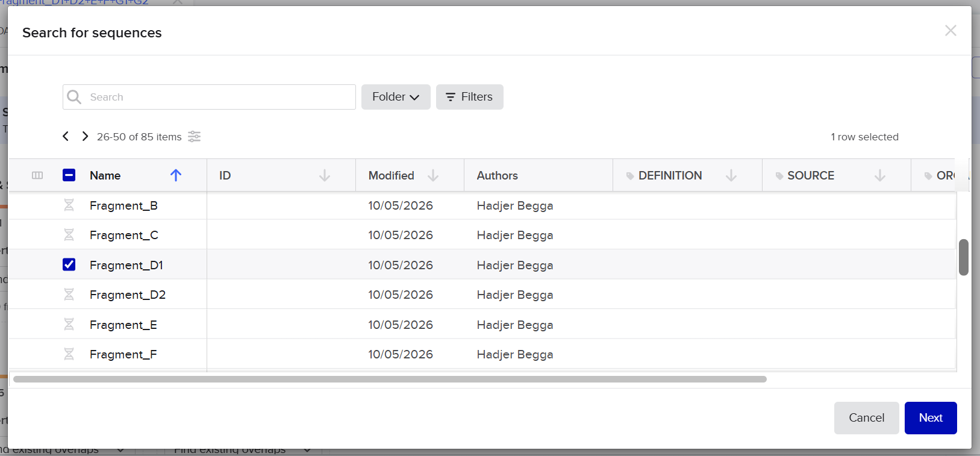Image resolution: width=980 pixels, height=456 pixels.
Task: Toggle the select-all header checkbox
Action: coord(69,175)
